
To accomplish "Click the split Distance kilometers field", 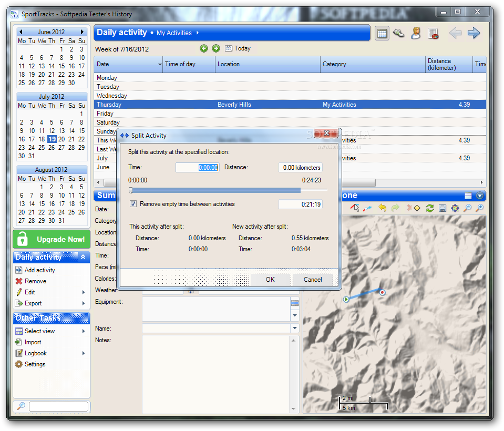I will (x=301, y=168).
